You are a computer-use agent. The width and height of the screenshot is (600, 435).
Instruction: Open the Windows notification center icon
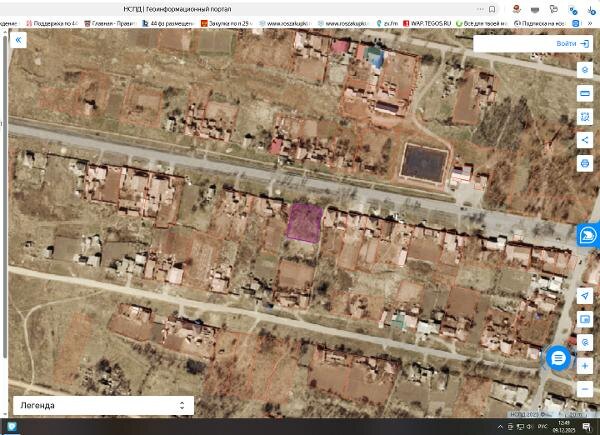coord(586,427)
